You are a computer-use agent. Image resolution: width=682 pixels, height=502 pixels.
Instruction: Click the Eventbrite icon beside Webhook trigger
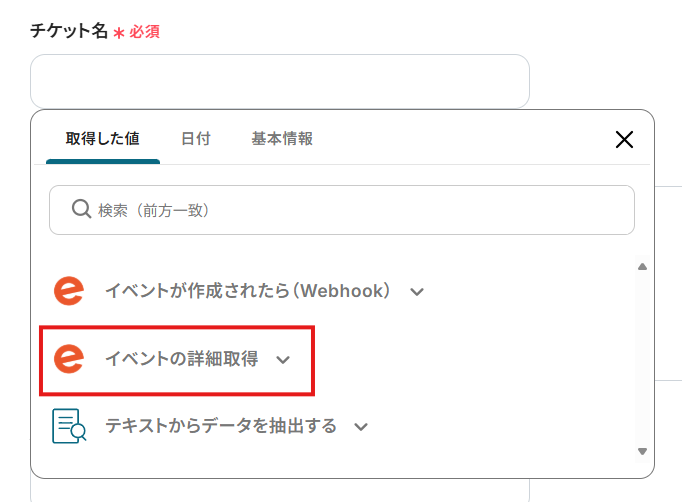69,291
